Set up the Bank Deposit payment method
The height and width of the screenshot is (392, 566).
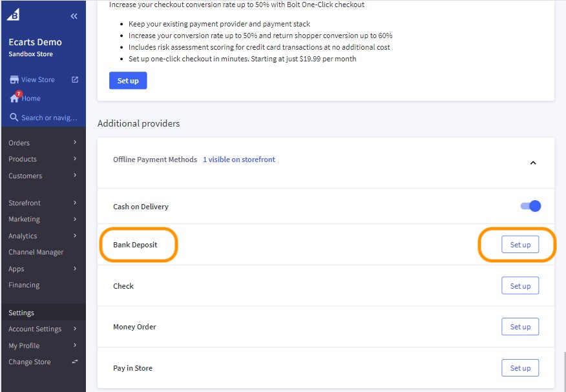point(519,245)
